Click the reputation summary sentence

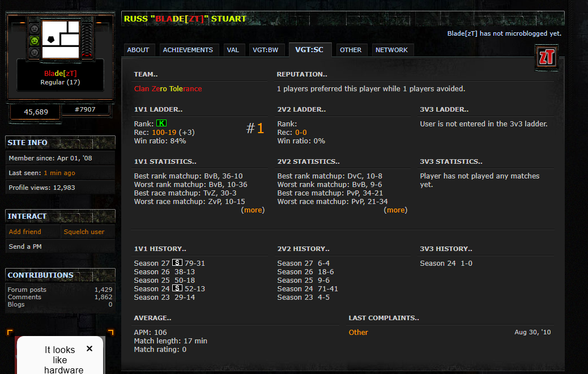coord(371,88)
